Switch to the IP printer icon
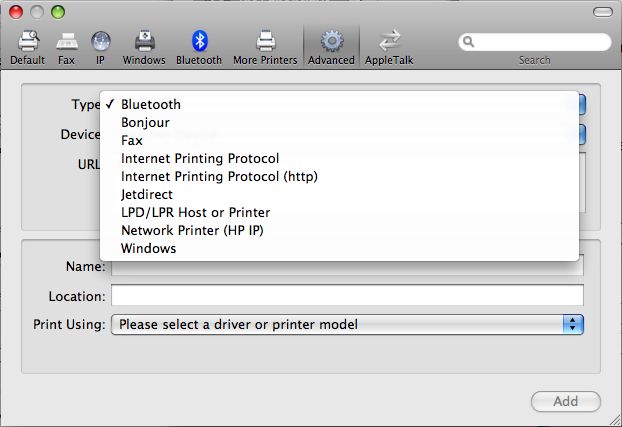Image resolution: width=622 pixels, height=427 pixels. pos(100,41)
